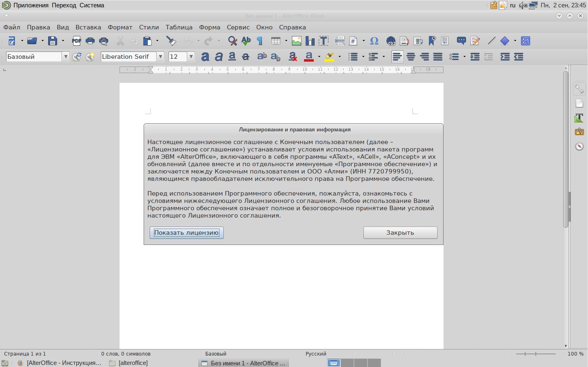The height and width of the screenshot is (367, 588).
Task: Show the draw functions toolbar
Action: coord(526,41)
